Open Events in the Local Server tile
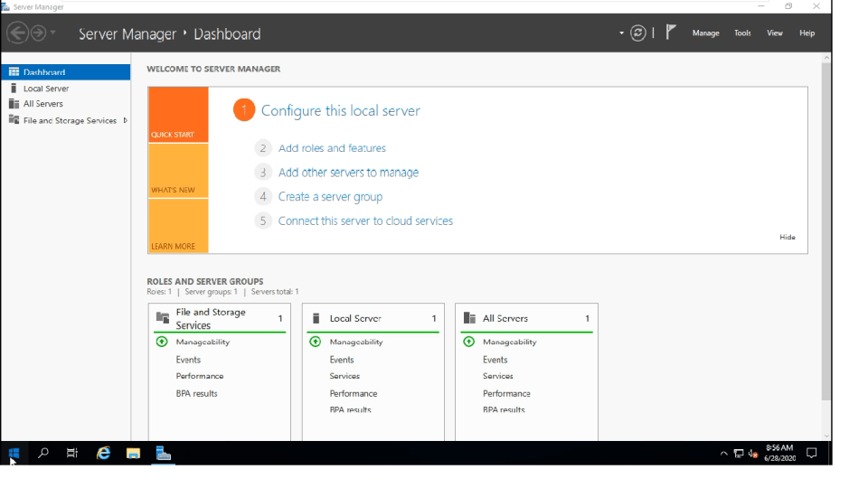Viewport: 868px width, 488px height. point(342,360)
